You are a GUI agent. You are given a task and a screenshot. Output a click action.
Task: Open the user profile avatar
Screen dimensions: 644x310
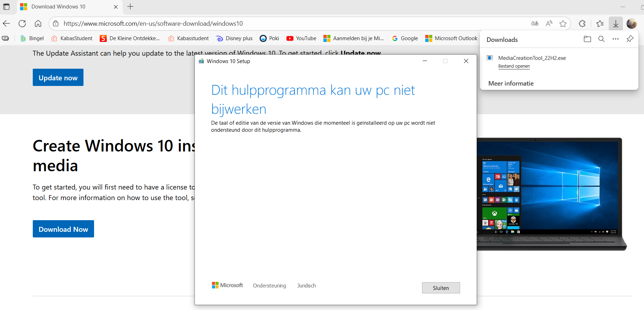tap(632, 24)
